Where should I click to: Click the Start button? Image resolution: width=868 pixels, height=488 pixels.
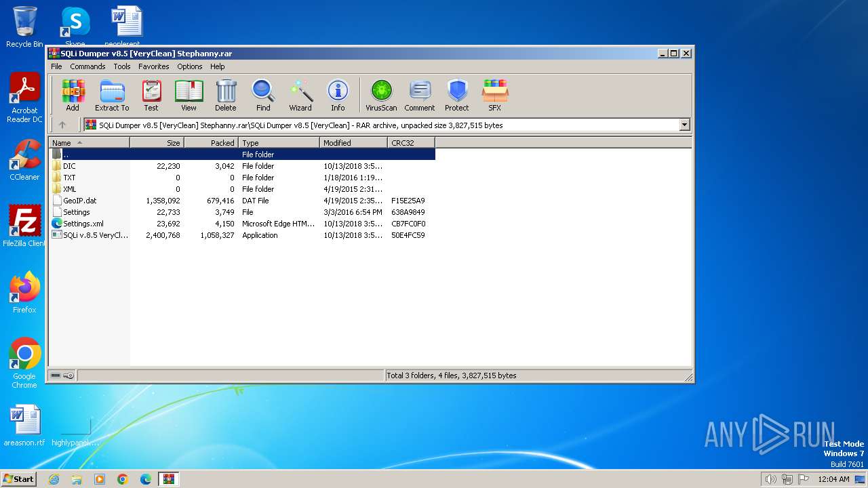[19, 479]
